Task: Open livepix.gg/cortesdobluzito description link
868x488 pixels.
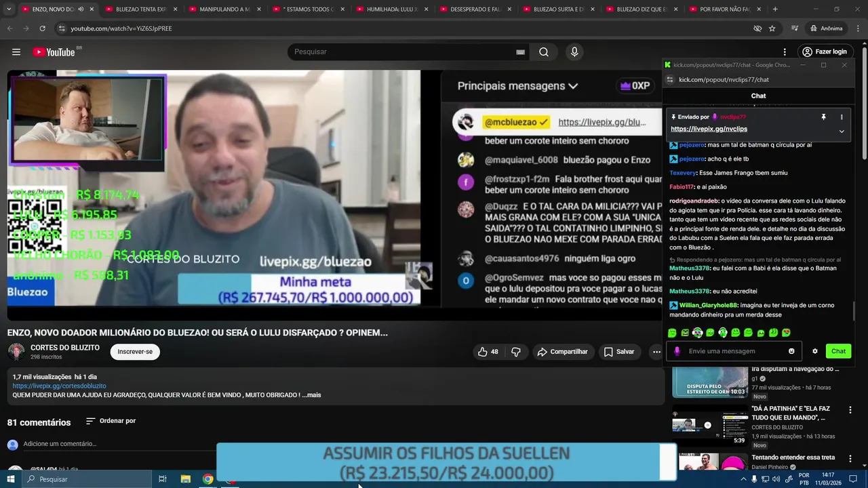Action: [x=59, y=386]
